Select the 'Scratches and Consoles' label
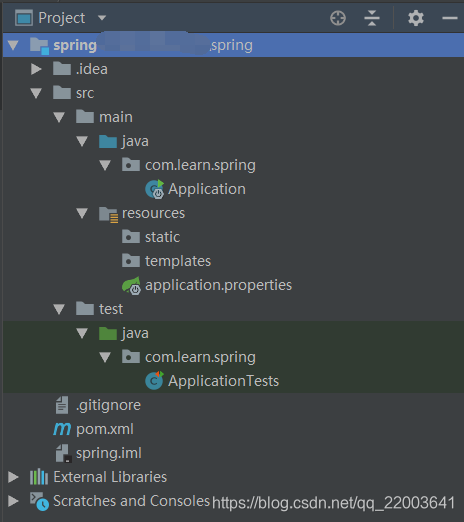464x522 pixels. pyautogui.click(x=131, y=501)
